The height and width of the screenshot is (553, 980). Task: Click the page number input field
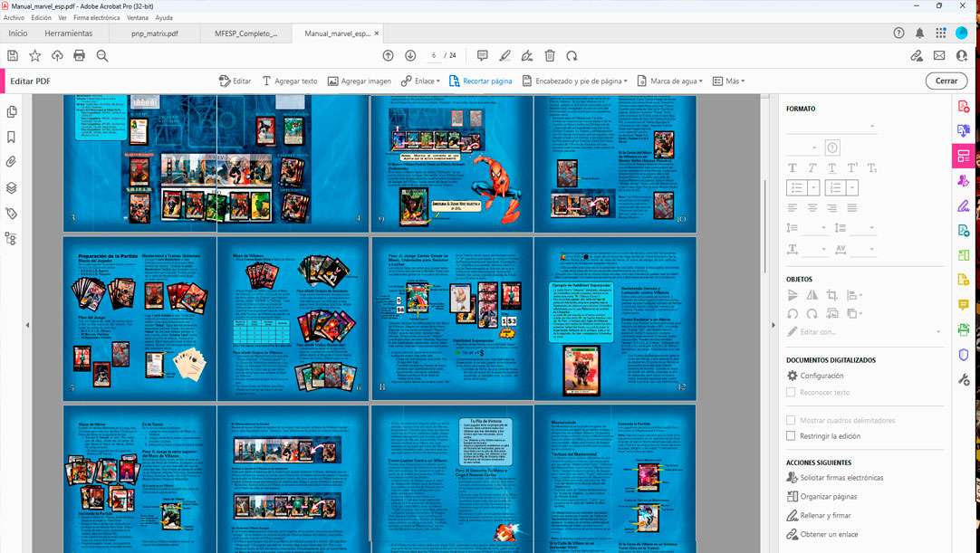pyautogui.click(x=435, y=56)
